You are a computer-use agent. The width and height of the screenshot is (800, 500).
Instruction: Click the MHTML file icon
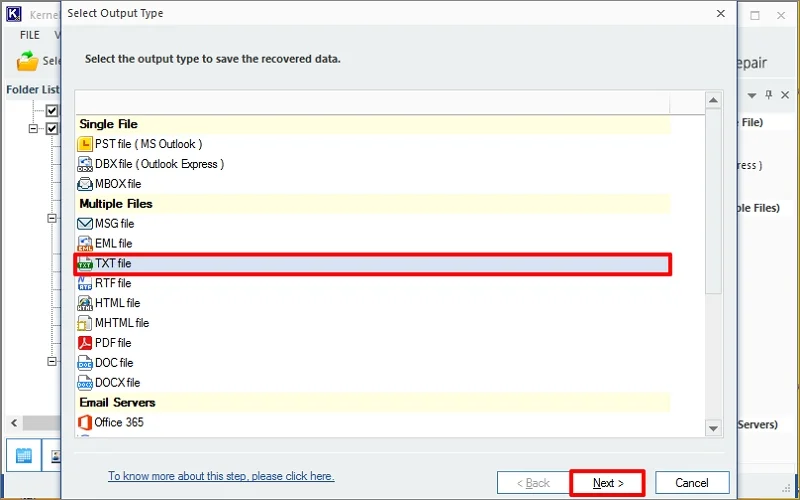pos(85,323)
